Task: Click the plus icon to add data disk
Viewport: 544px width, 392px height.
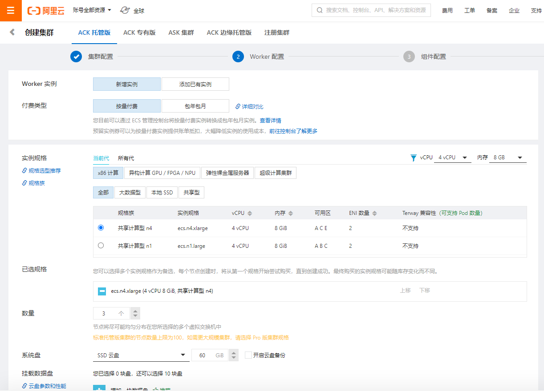Action: pos(99,388)
